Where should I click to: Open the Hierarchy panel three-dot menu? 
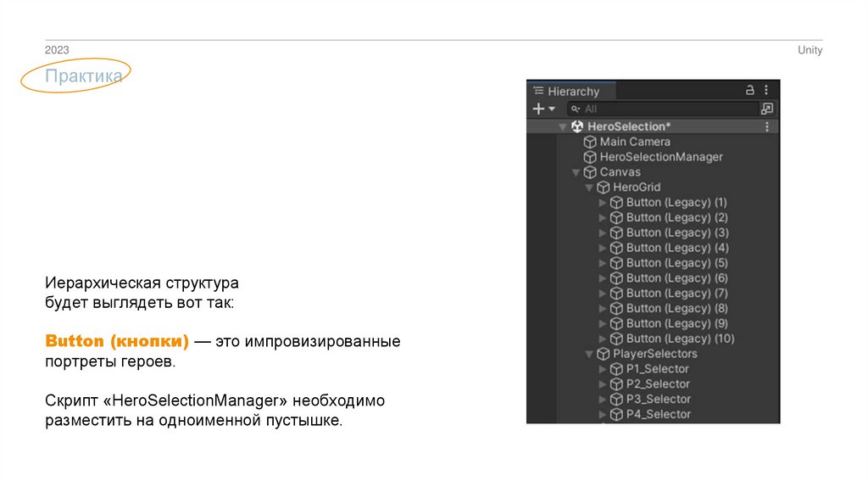point(766,90)
